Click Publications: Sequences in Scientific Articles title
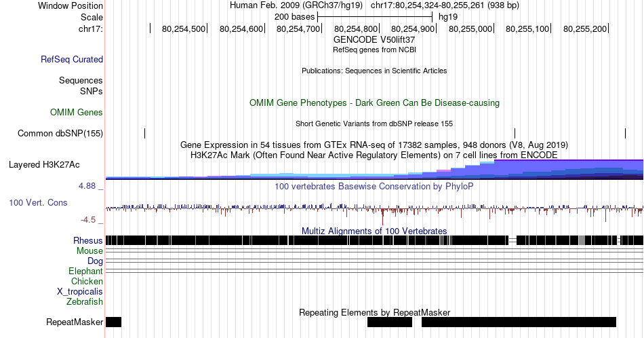 374,71
